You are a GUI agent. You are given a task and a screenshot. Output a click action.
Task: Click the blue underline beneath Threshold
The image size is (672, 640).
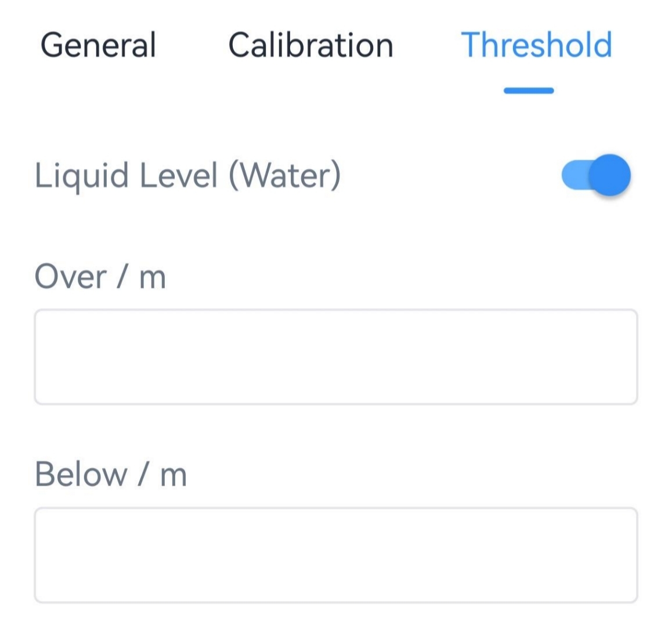[529, 91]
